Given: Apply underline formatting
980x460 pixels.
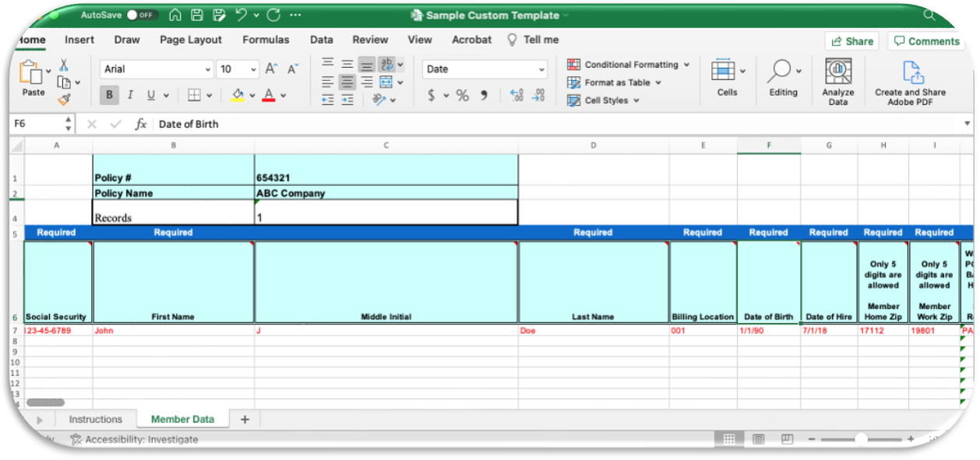Looking at the screenshot, I should [x=149, y=94].
